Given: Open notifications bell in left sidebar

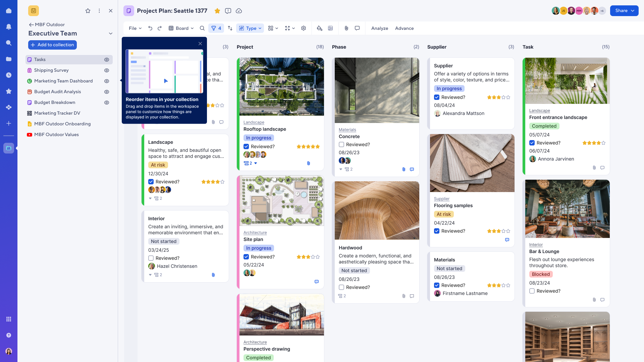Looking at the screenshot, I should coord(9,27).
